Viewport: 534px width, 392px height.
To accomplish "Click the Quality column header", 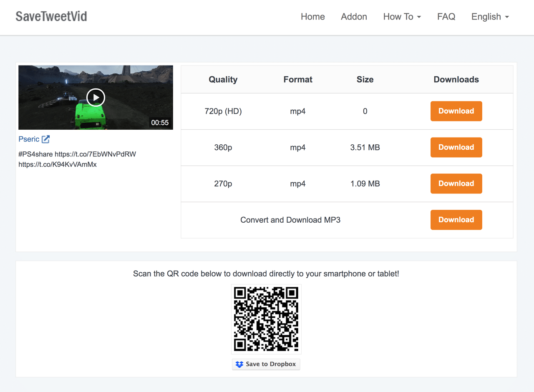I will [x=223, y=80].
